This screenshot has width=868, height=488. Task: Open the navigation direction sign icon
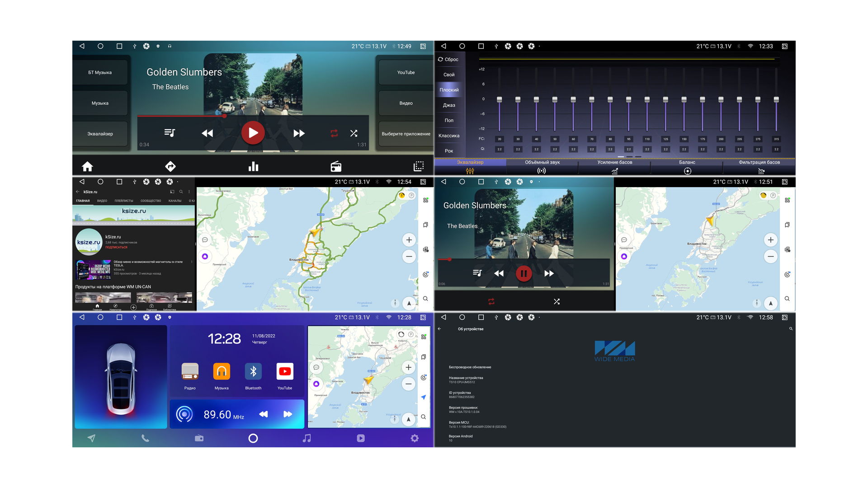[170, 166]
